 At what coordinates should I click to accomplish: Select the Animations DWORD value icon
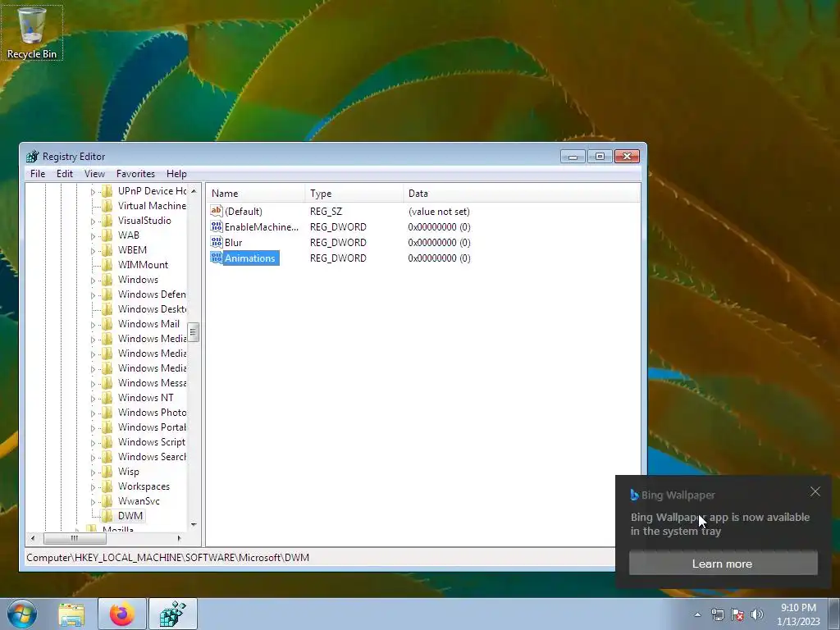(217, 258)
